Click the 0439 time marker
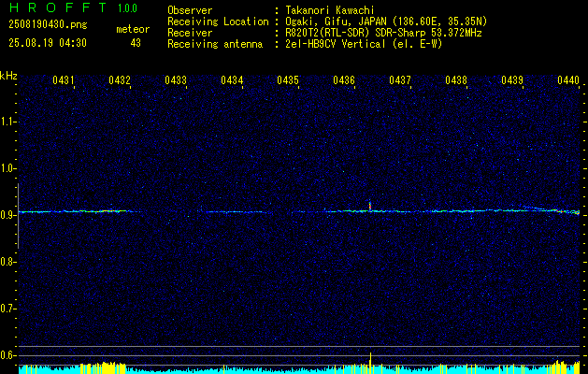 (x=512, y=79)
